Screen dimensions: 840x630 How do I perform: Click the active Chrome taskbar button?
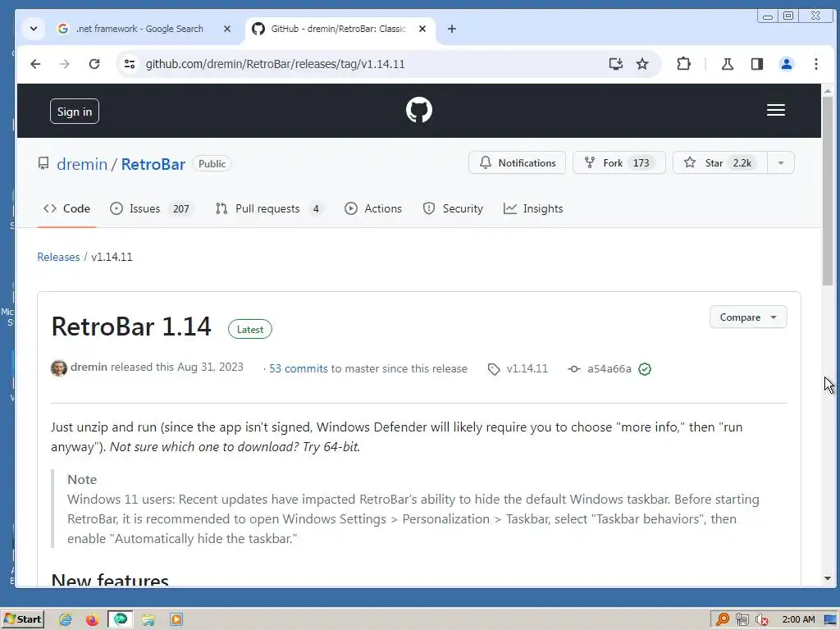pyautogui.click(x=121, y=620)
